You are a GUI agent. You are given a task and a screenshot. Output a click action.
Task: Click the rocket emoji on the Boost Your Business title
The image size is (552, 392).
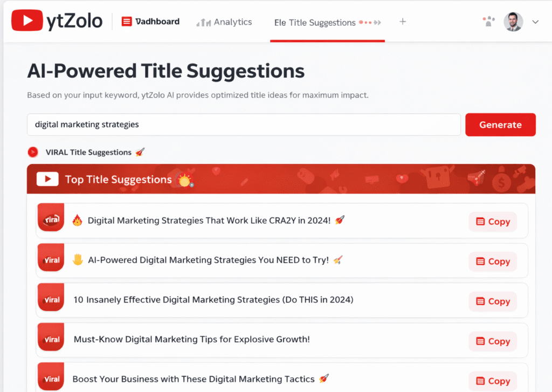point(323,379)
